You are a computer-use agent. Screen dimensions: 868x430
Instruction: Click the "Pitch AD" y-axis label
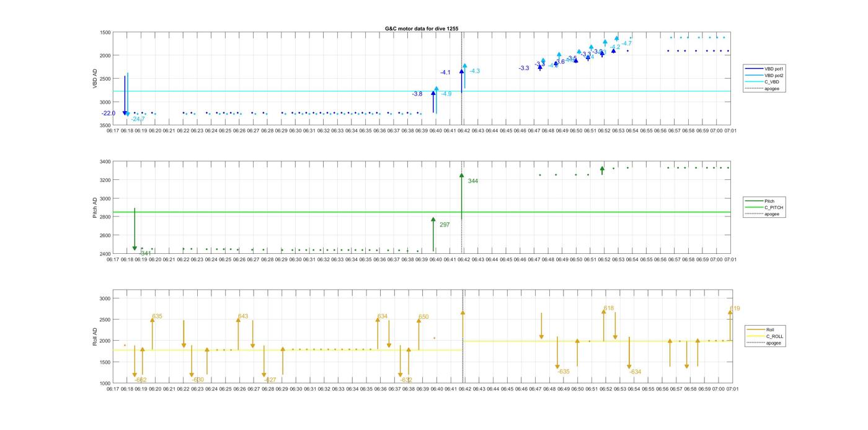coord(95,207)
